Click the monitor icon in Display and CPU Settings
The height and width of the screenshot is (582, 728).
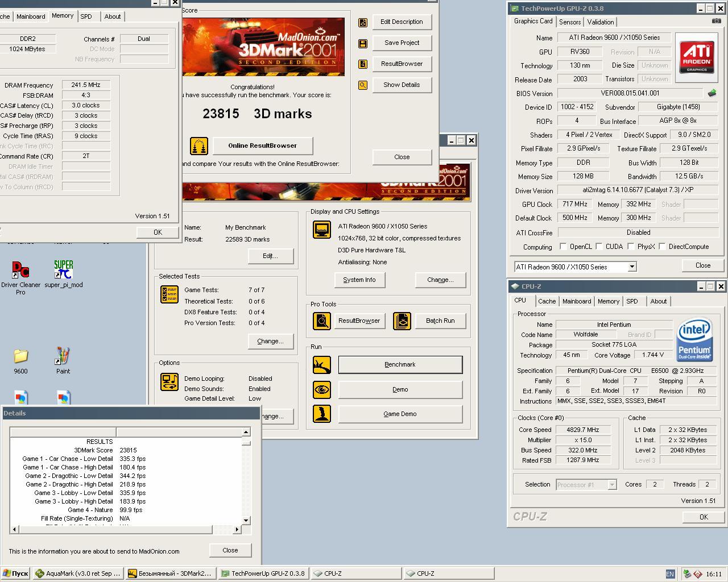(x=322, y=230)
